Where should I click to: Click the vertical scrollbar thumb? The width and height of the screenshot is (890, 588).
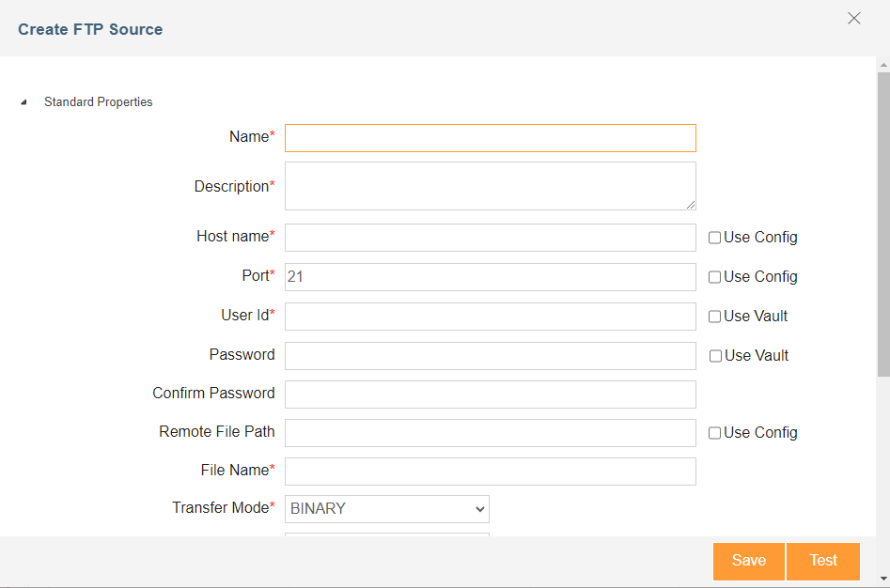(x=883, y=224)
